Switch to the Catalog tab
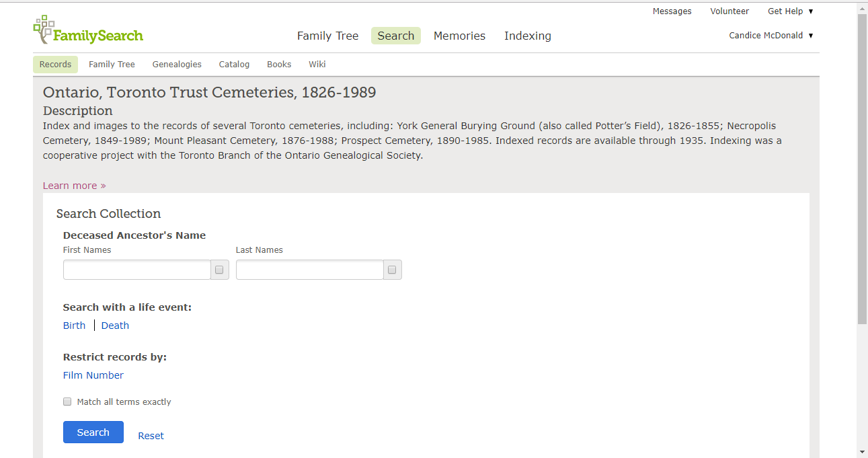Screen dimensions: 868x458 pos(234,65)
